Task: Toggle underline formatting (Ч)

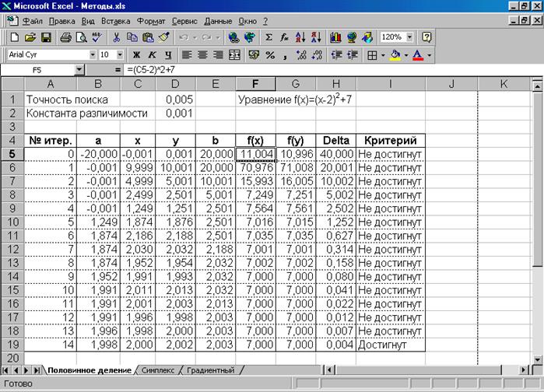Action: point(168,54)
